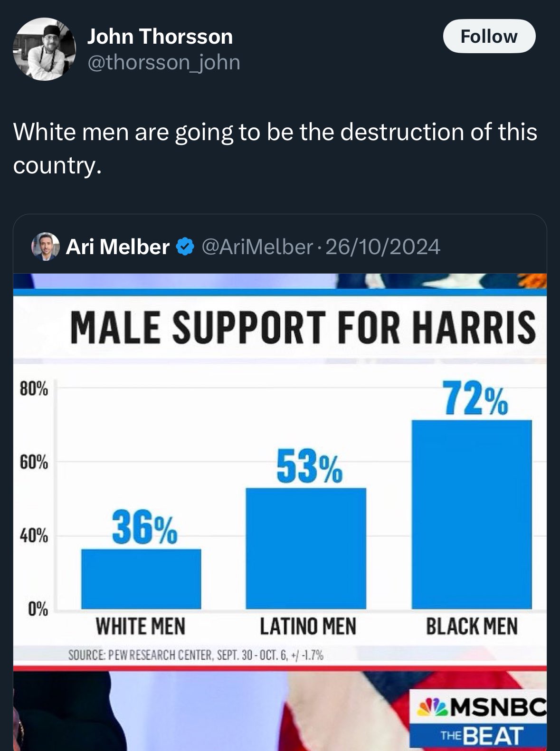
Task: Click the Male Support for Harris title
Action: 303,328
